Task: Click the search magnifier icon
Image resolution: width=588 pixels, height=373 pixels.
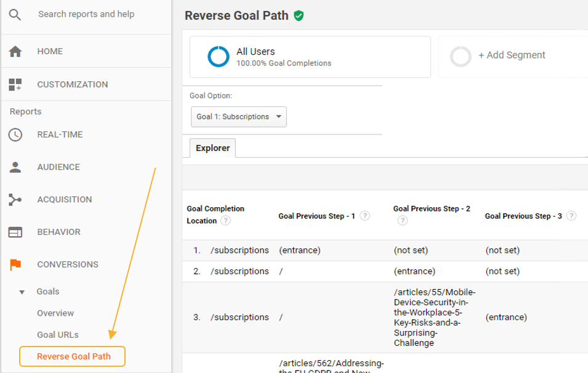Action: point(14,14)
